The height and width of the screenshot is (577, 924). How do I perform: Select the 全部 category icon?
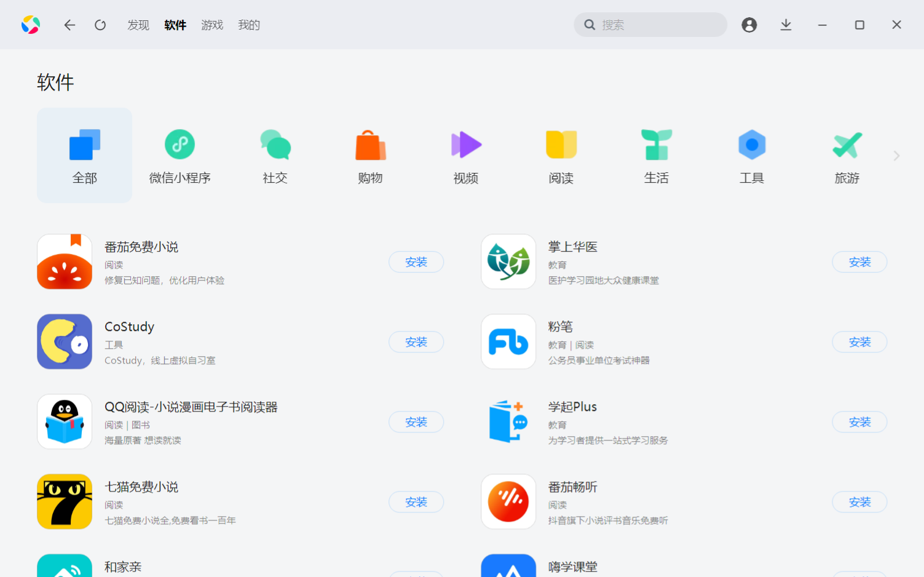point(85,145)
